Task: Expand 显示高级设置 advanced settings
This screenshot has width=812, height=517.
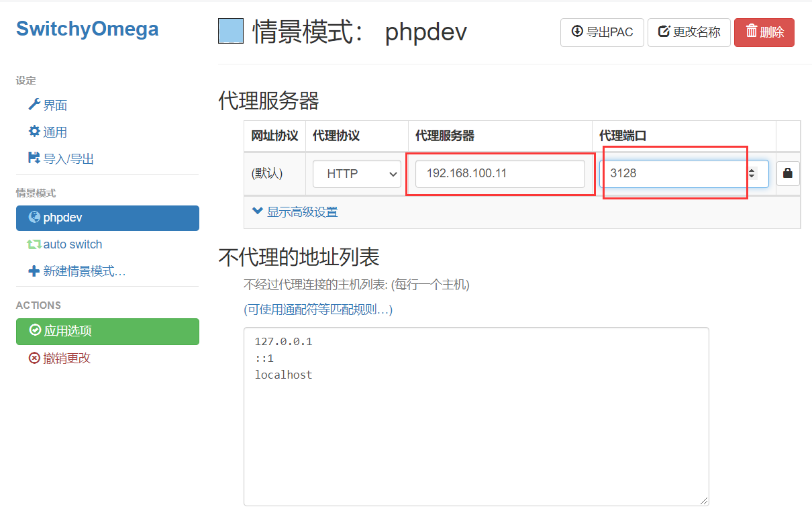Action: tap(295, 212)
